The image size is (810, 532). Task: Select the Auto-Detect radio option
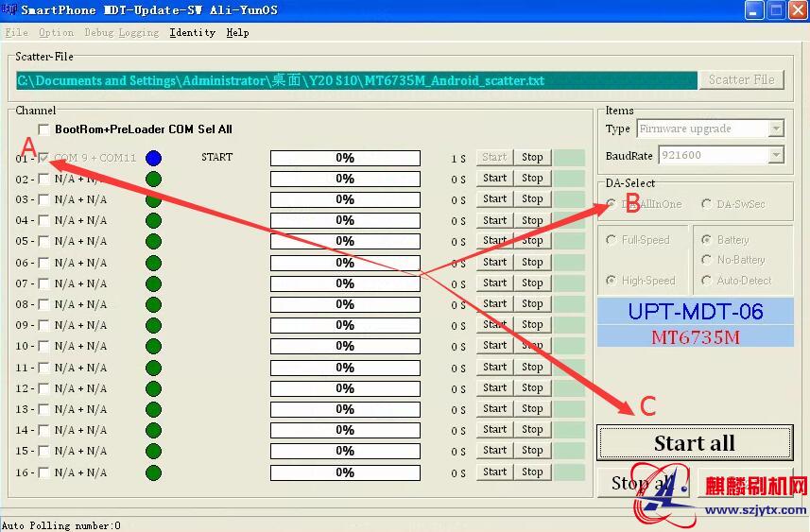point(706,281)
